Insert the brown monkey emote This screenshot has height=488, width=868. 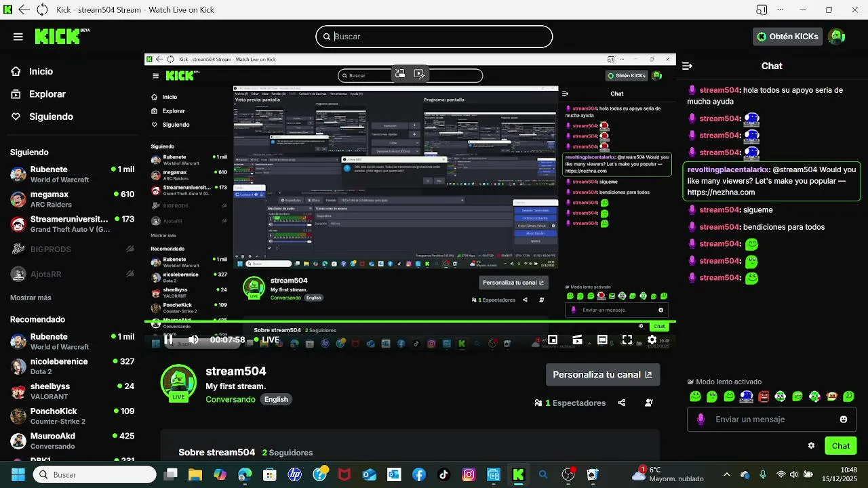tap(831, 396)
